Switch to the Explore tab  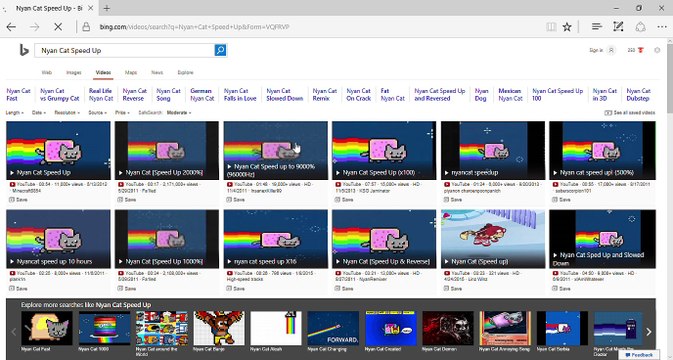point(185,73)
